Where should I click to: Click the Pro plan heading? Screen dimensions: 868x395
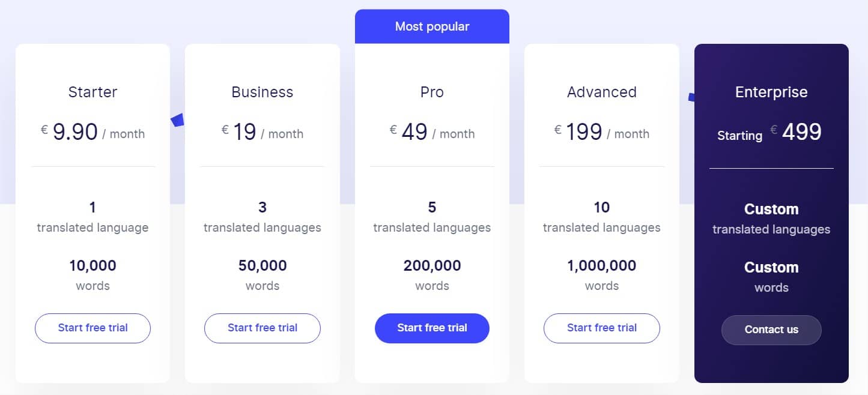432,92
